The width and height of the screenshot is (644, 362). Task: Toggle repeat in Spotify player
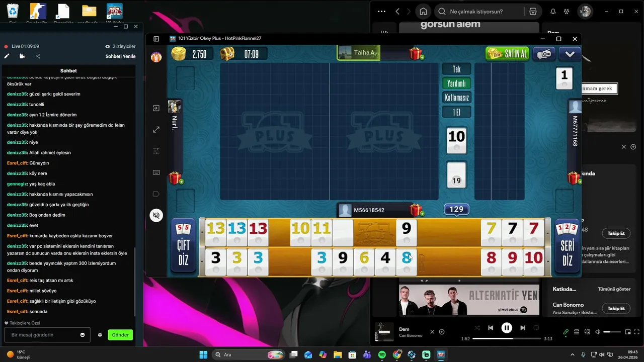click(x=536, y=328)
